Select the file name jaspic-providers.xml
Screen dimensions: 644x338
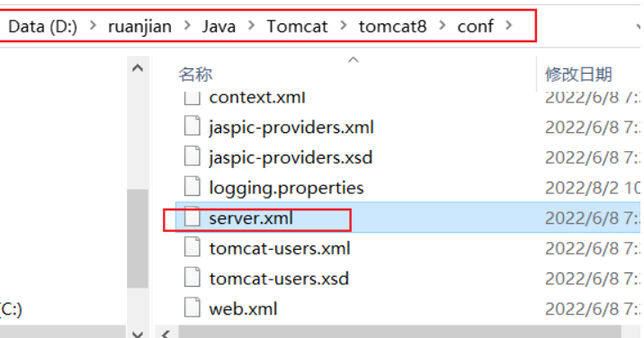coord(291,128)
